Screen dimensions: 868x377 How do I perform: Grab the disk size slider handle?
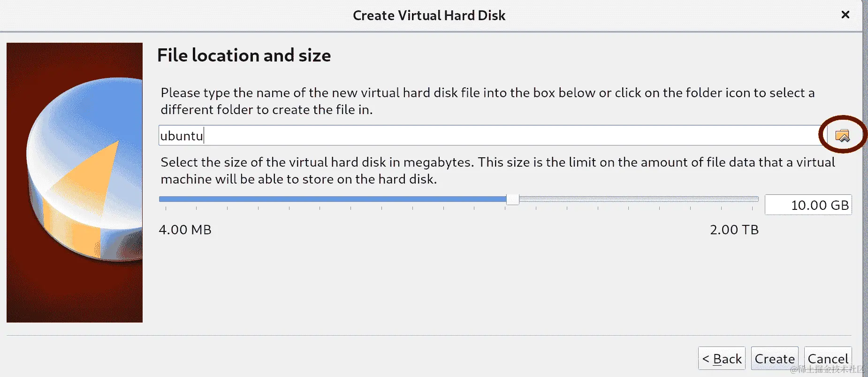click(x=513, y=199)
